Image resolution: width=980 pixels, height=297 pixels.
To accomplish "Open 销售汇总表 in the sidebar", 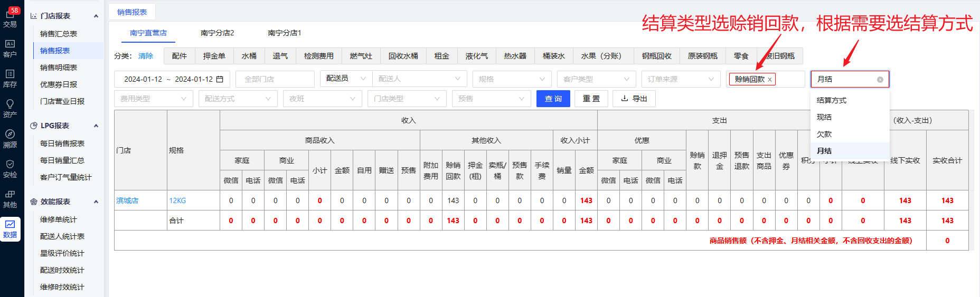I will pos(59,34).
